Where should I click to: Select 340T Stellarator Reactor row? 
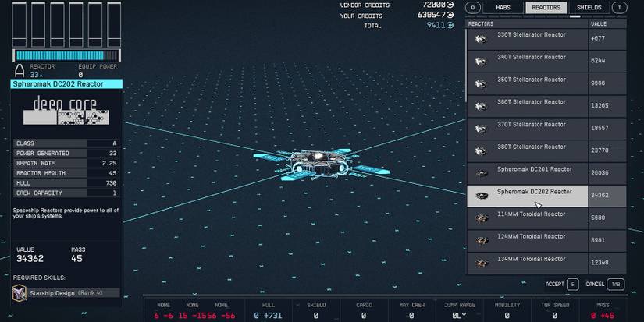(x=546, y=62)
